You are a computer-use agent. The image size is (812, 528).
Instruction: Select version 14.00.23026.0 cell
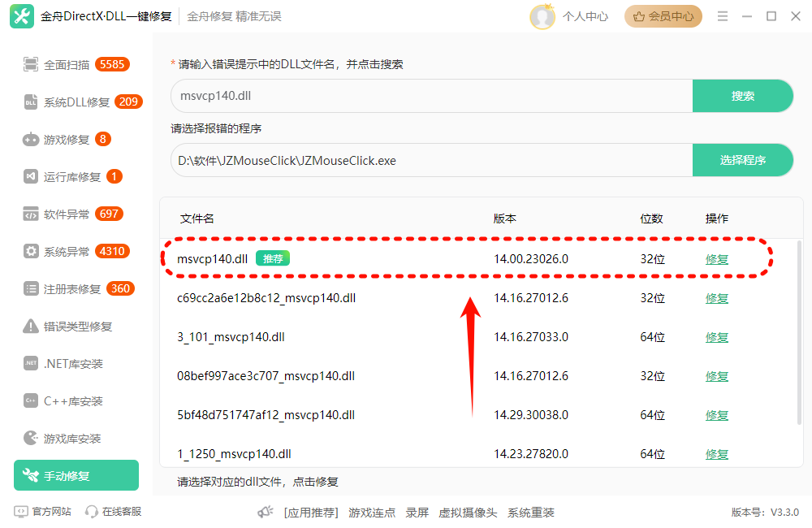(x=531, y=259)
